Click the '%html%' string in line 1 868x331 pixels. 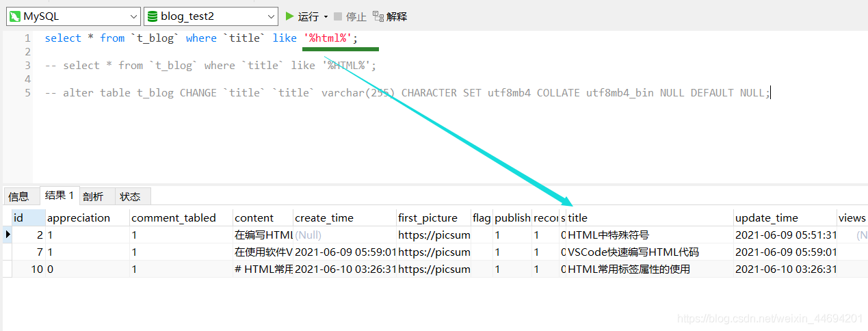click(x=328, y=38)
